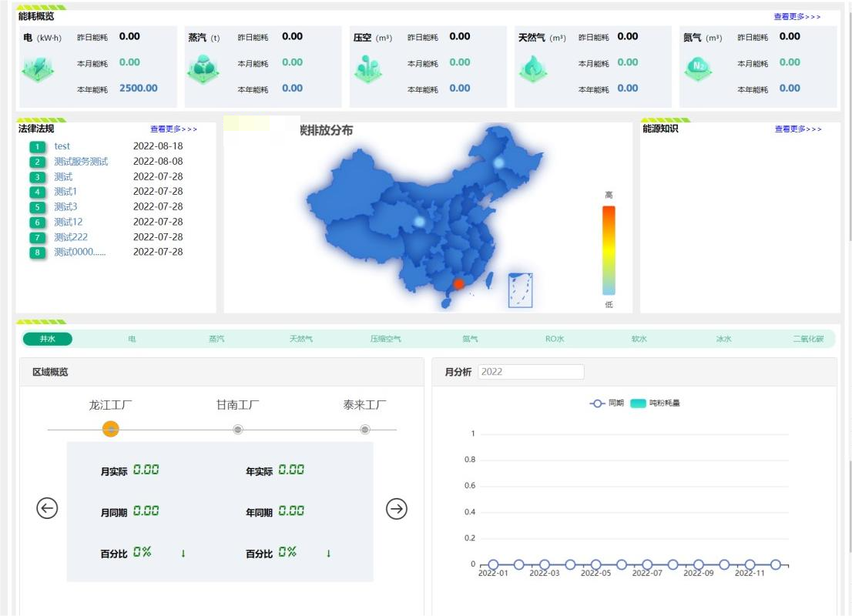The width and height of the screenshot is (852, 616).
Task: Click the electricity energy icon
Action: click(37, 69)
